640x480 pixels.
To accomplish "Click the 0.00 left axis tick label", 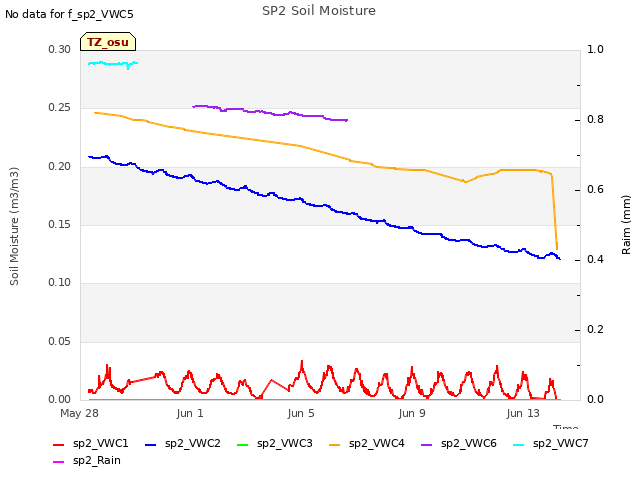I will (x=60, y=399).
